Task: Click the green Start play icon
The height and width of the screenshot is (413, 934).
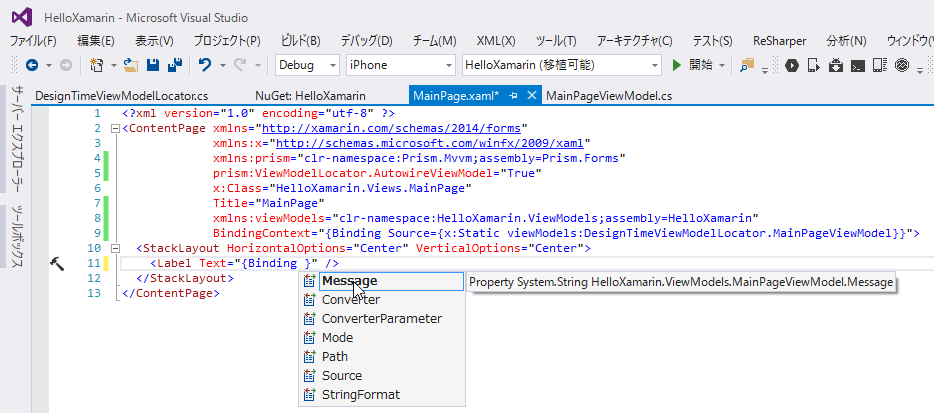Action: (x=676, y=65)
